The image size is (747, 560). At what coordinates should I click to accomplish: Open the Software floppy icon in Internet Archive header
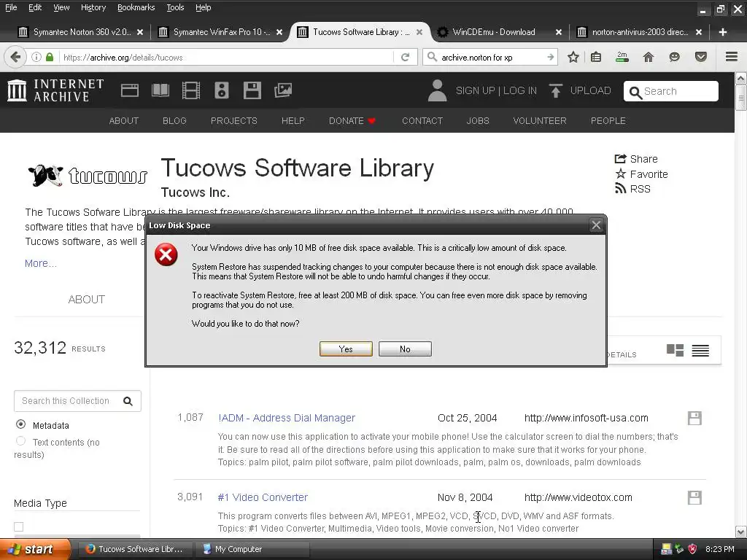(252, 90)
